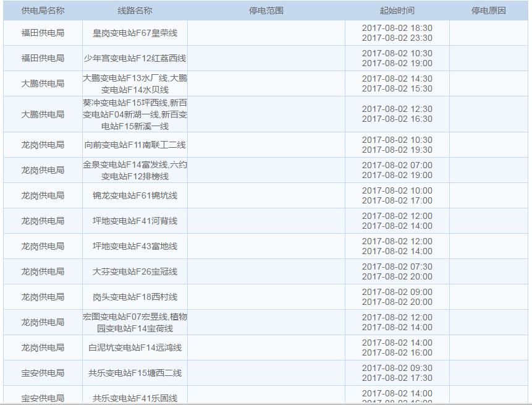Select line name 向前变电站F11南联工二线

(x=135, y=145)
